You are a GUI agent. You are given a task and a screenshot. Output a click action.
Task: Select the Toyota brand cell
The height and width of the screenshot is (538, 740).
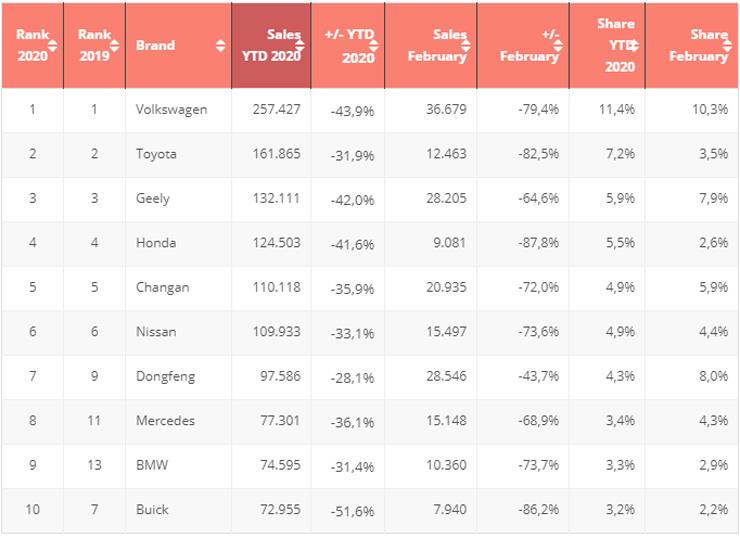coord(156,154)
